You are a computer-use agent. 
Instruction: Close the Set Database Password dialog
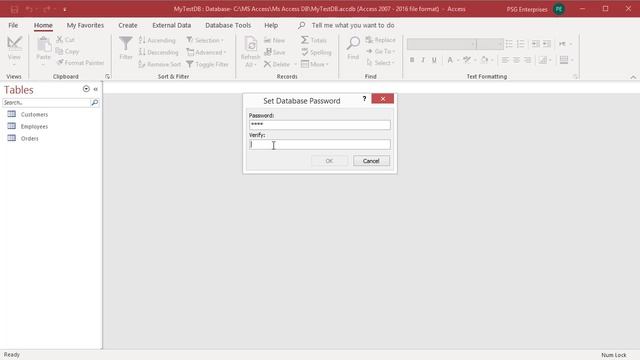pos(383,99)
